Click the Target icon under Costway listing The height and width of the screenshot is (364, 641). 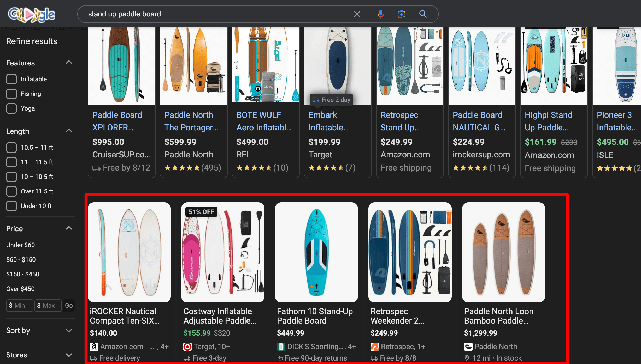point(187,347)
